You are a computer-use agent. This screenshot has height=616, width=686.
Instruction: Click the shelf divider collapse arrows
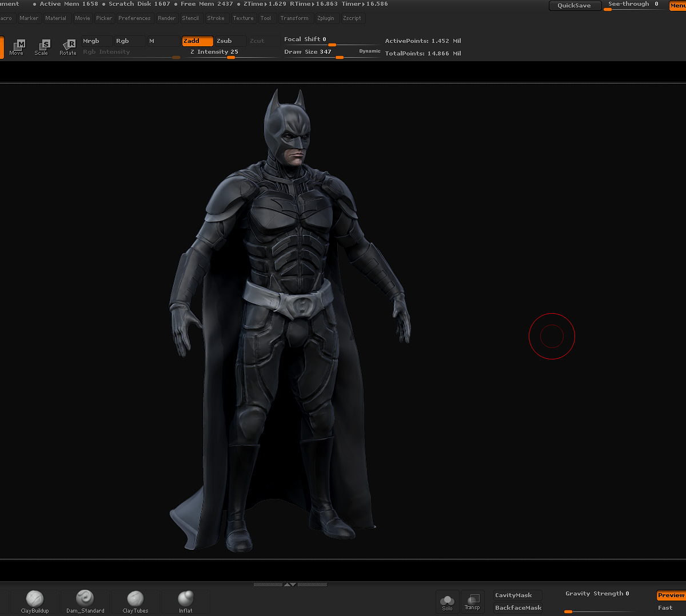290,585
